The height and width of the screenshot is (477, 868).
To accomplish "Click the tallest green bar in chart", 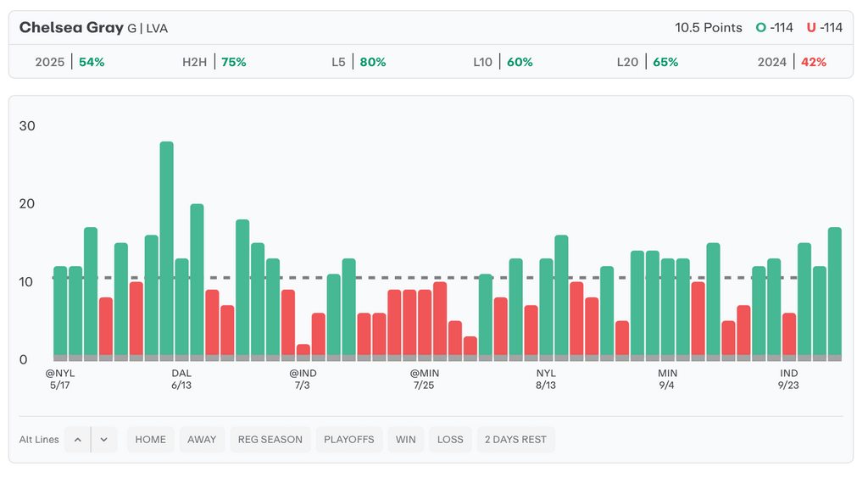I will 166,246.
